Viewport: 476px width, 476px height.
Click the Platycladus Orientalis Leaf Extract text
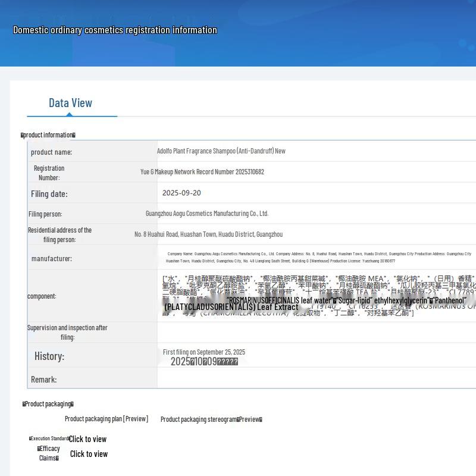coord(231,307)
